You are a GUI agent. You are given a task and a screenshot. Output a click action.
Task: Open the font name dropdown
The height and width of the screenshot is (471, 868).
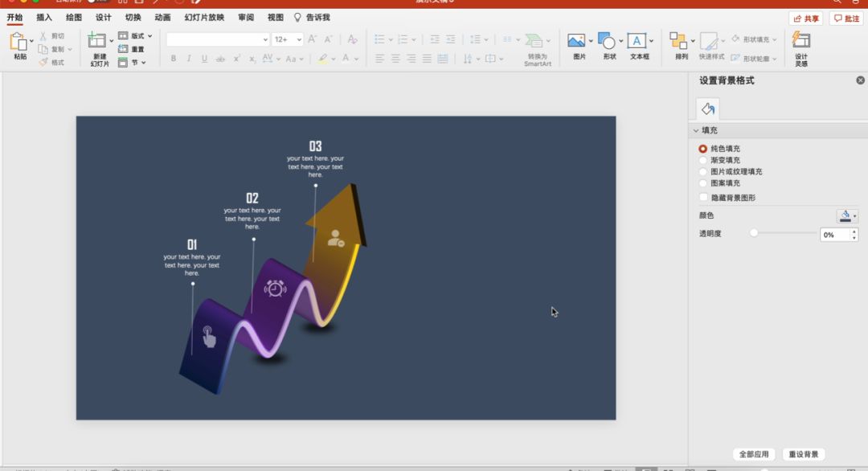click(x=265, y=39)
